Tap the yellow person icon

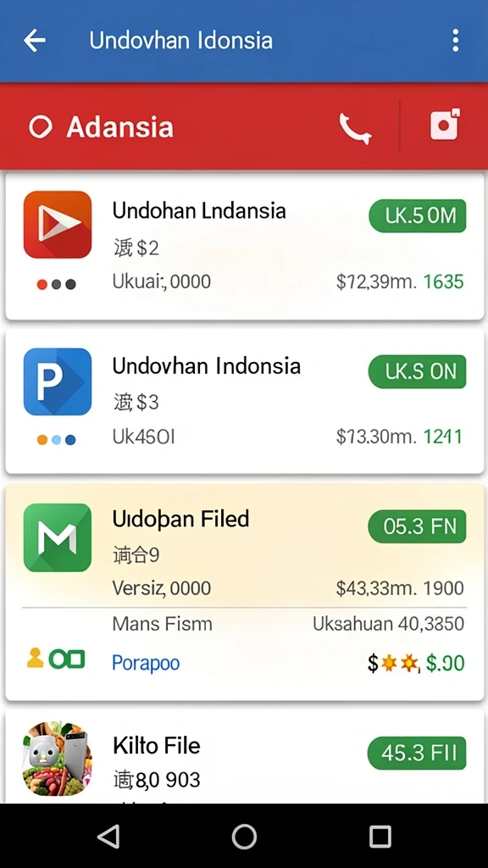pos(35,658)
